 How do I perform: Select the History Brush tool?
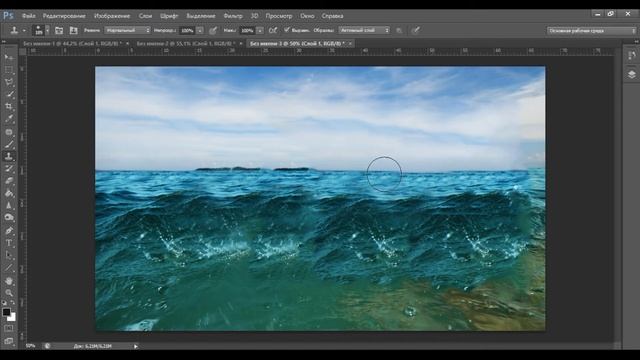[9, 169]
